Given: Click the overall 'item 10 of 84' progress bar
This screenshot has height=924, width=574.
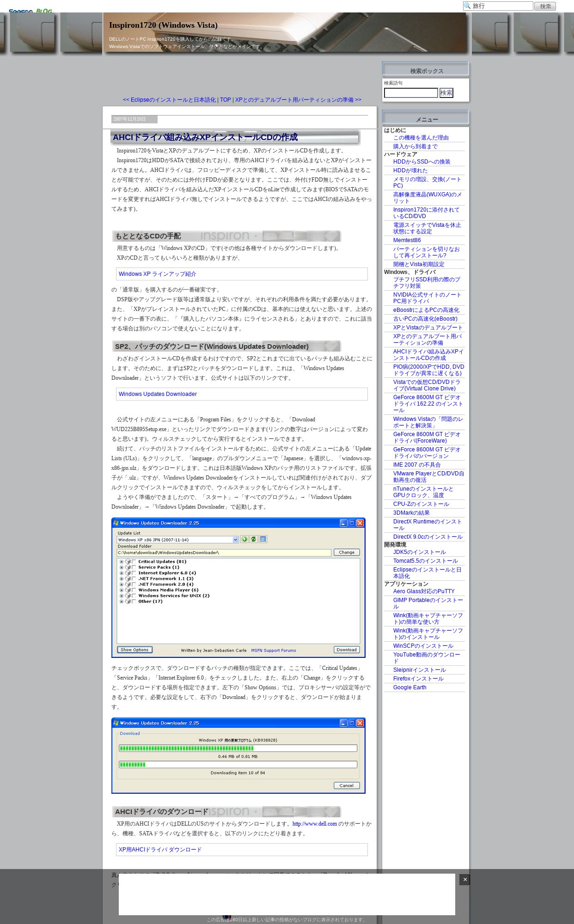Looking at the screenshot, I should coord(238,765).
